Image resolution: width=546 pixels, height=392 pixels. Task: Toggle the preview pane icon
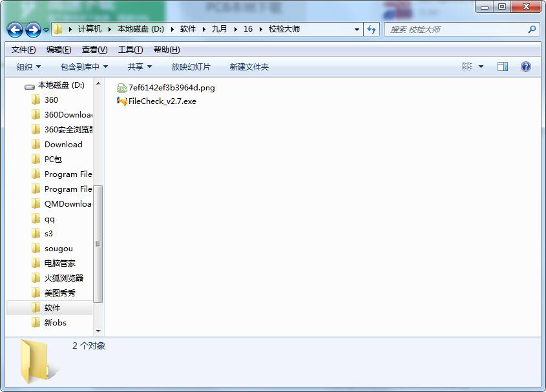pos(503,67)
